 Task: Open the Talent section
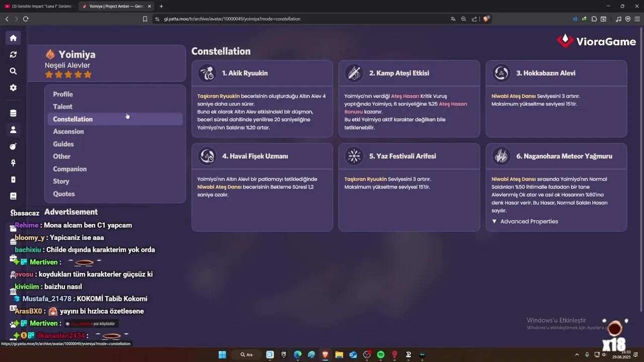tap(115, 107)
